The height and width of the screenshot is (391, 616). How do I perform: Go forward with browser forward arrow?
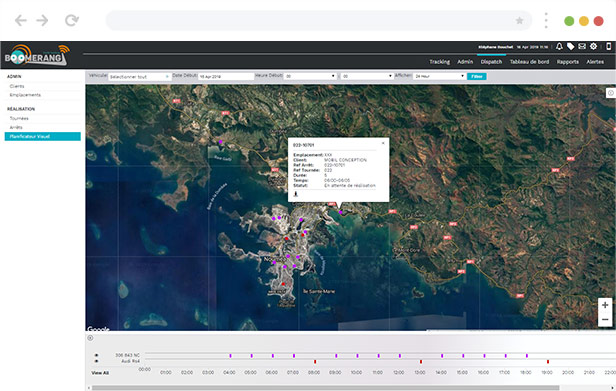[x=42, y=20]
